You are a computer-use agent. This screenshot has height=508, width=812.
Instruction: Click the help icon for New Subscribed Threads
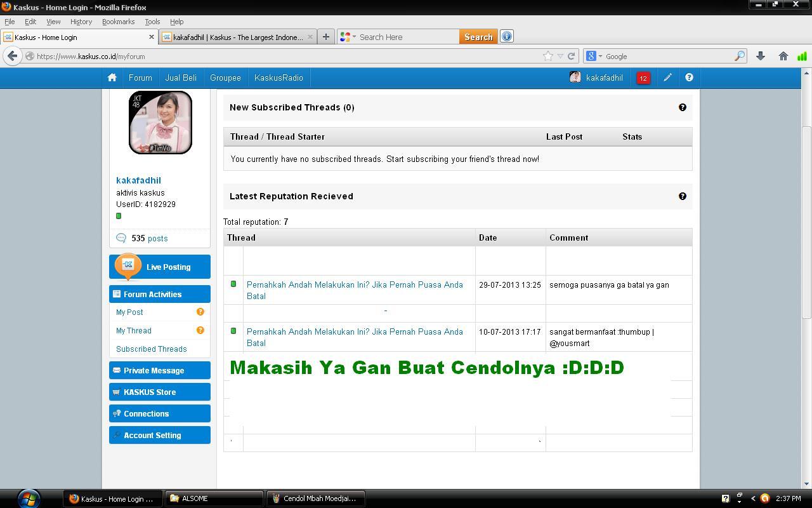point(683,107)
